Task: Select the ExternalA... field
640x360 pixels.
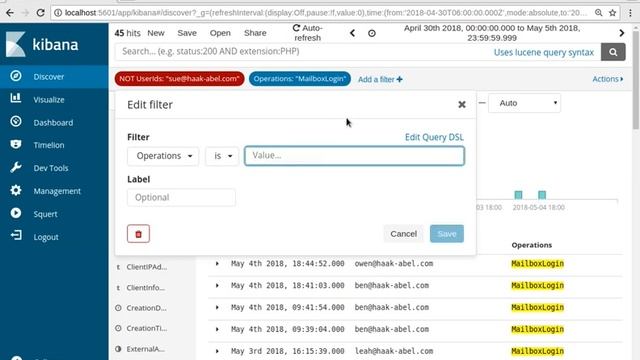Action: (145, 349)
